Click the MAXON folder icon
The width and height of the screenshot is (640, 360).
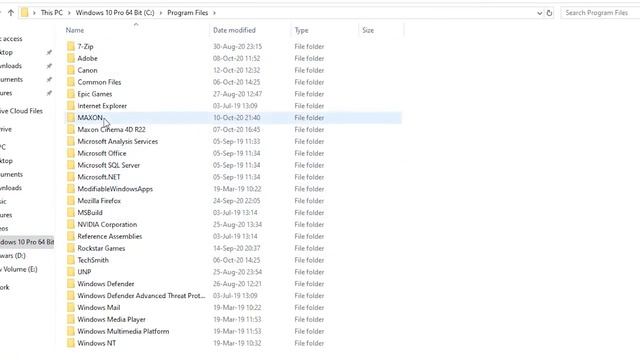pyautogui.click(x=71, y=118)
